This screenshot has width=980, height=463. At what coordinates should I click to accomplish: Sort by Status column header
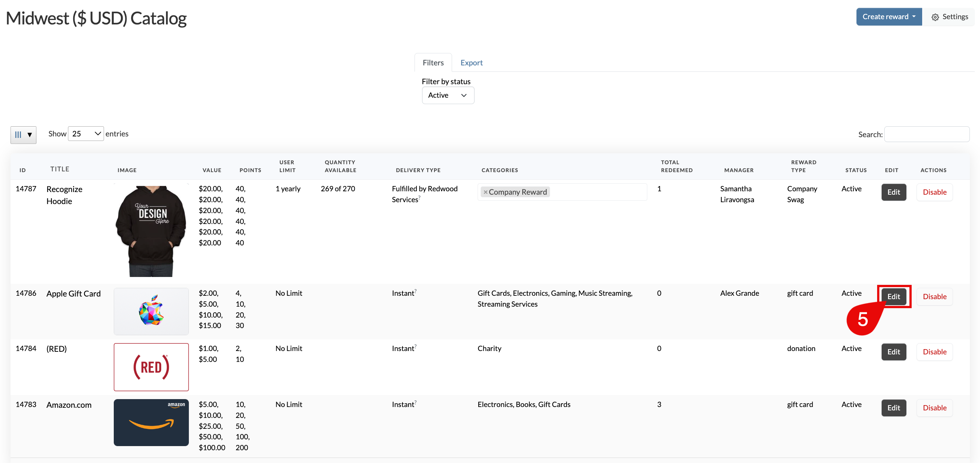[x=856, y=170]
